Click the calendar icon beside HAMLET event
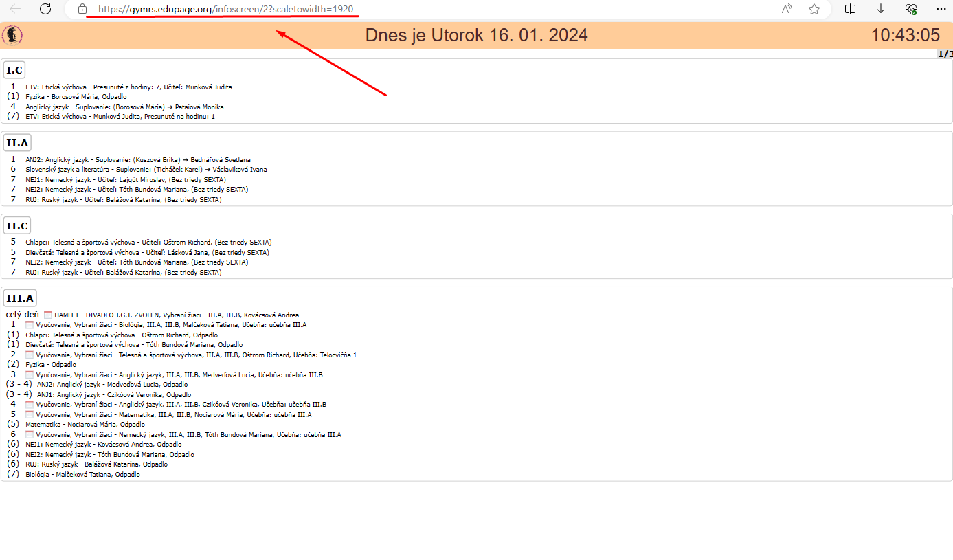The width and height of the screenshot is (953, 560). (x=49, y=315)
